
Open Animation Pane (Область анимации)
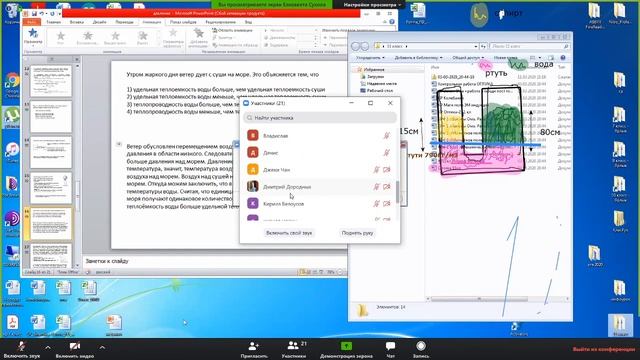pos(233,30)
